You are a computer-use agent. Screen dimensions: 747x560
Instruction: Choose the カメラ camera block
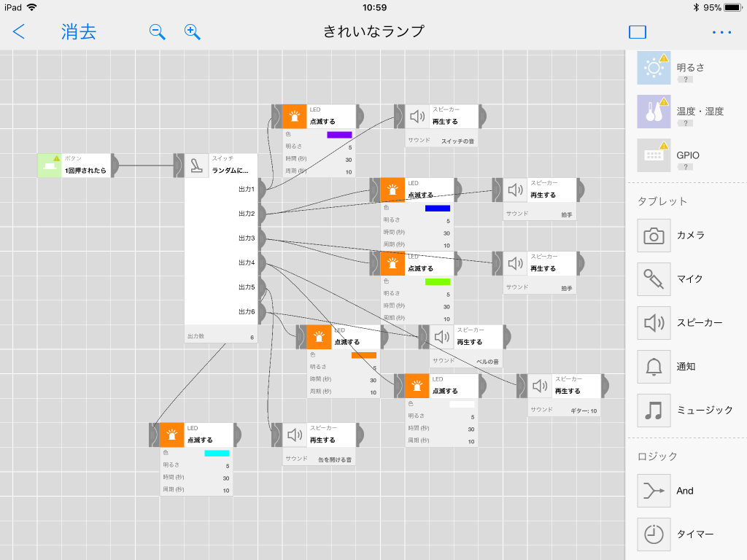click(x=654, y=236)
